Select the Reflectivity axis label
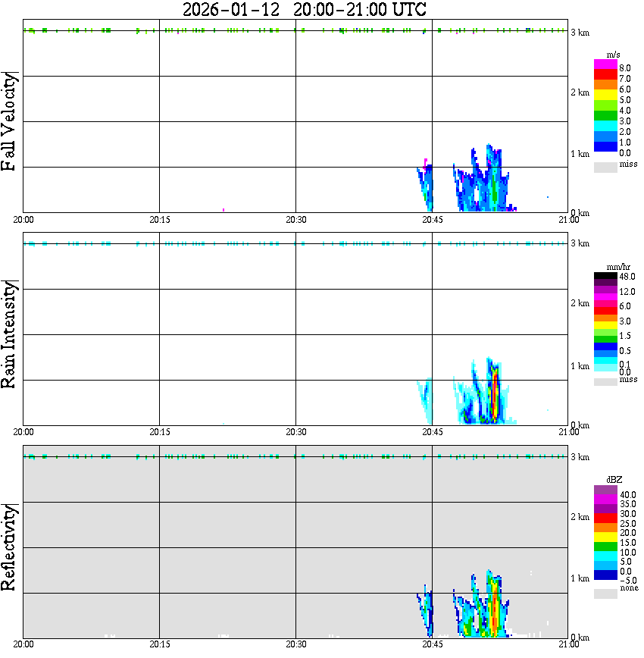Screen dimensions: 644x658 9,547
